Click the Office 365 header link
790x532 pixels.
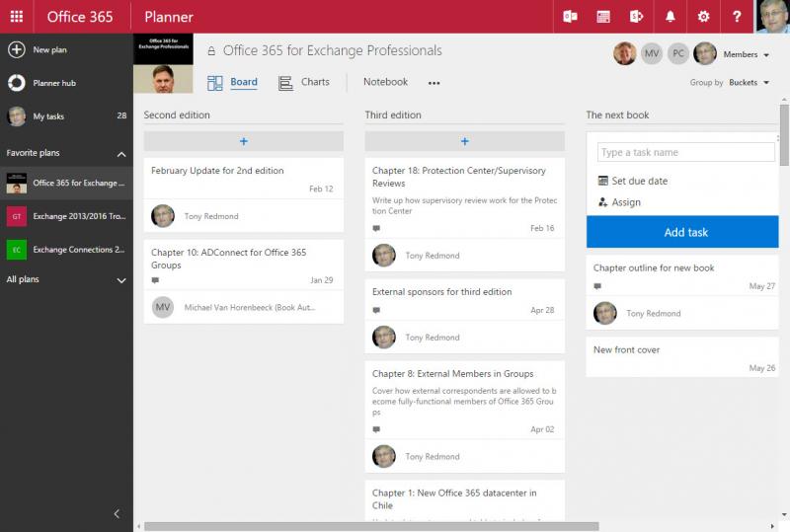(x=80, y=17)
